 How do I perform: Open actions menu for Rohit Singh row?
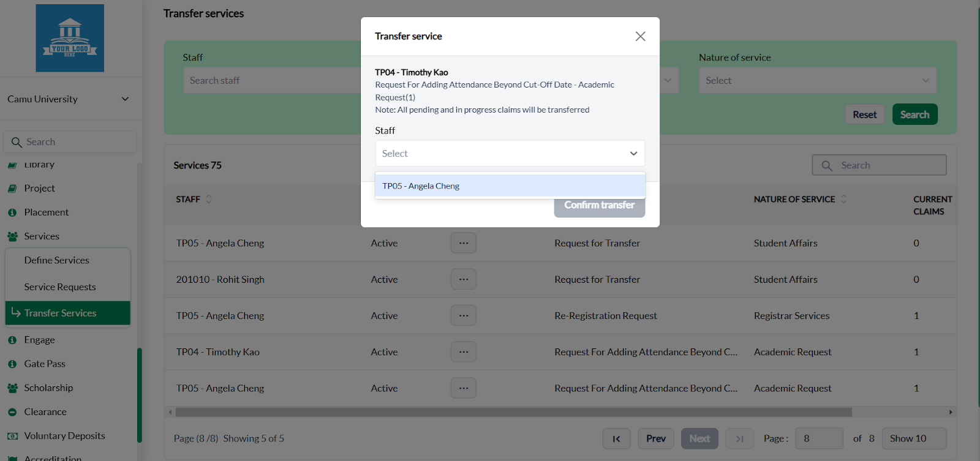(x=463, y=279)
